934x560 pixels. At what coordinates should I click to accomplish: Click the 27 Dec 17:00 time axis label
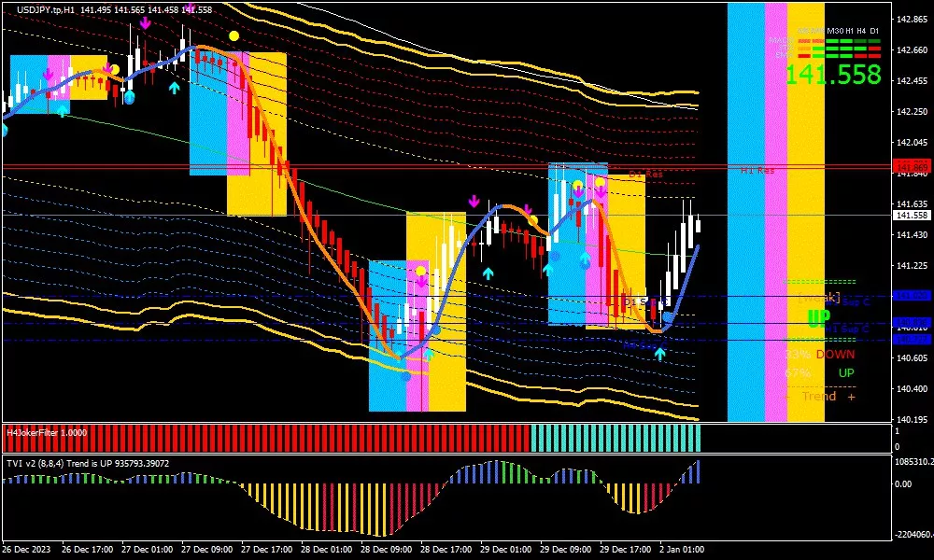[266, 550]
